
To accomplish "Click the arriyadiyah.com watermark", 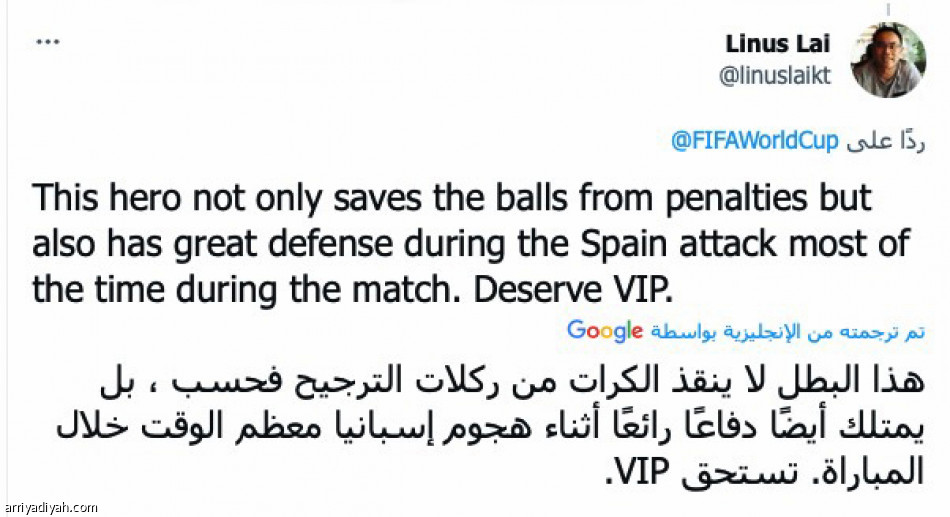I will 52,507.
